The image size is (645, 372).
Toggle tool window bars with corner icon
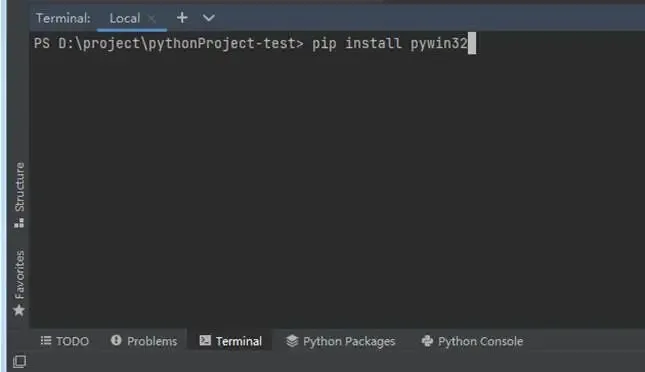click(x=19, y=362)
